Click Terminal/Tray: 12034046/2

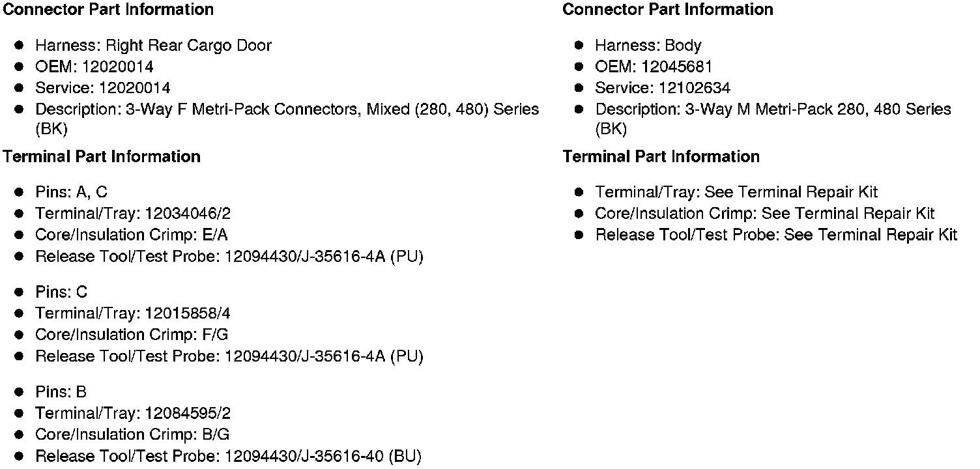133,214
